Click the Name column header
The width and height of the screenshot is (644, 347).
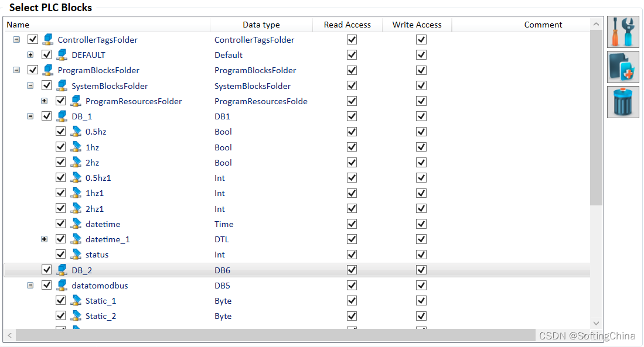click(x=107, y=25)
